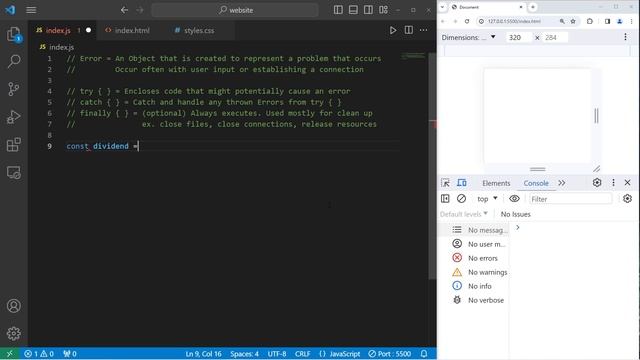Toggle the device toolbar icon in DevTools

click(x=462, y=183)
